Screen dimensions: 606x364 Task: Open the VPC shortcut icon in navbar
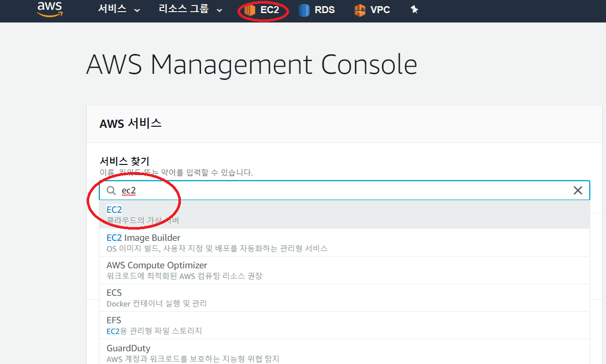360,10
